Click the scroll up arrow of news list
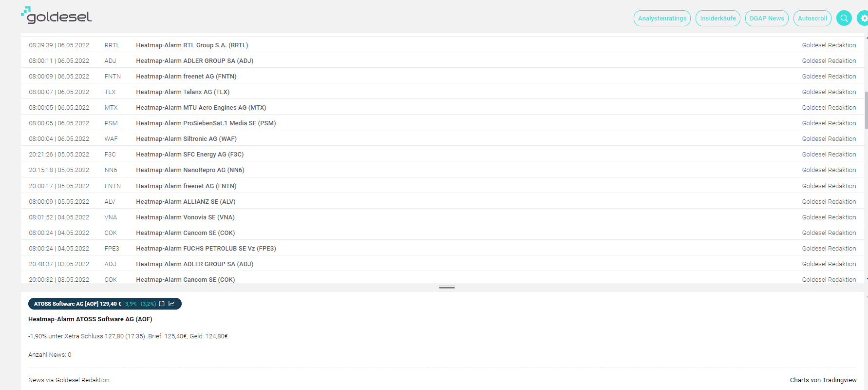868x390 pixels. click(x=866, y=38)
